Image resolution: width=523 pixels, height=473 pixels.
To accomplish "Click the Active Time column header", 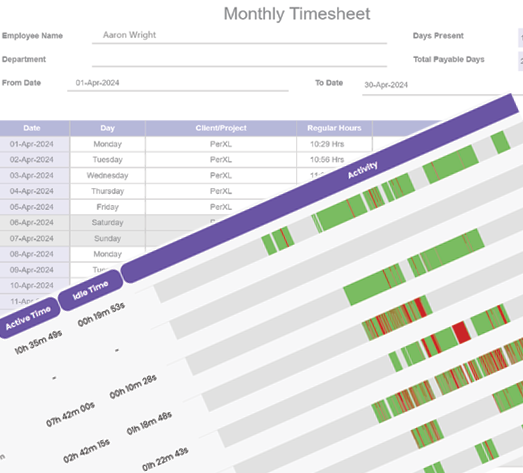I will (28, 318).
